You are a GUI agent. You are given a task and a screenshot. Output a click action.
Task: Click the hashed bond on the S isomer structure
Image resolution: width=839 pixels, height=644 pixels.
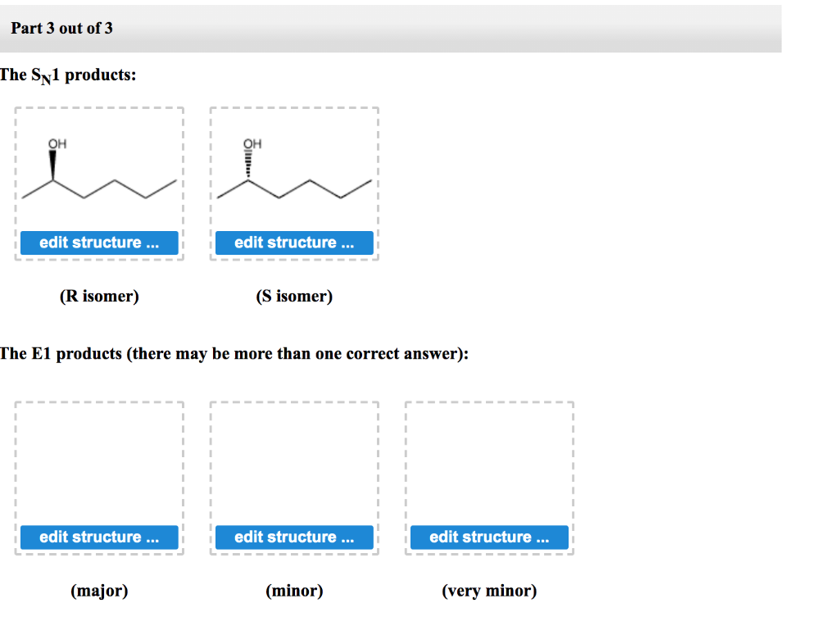coord(249,162)
